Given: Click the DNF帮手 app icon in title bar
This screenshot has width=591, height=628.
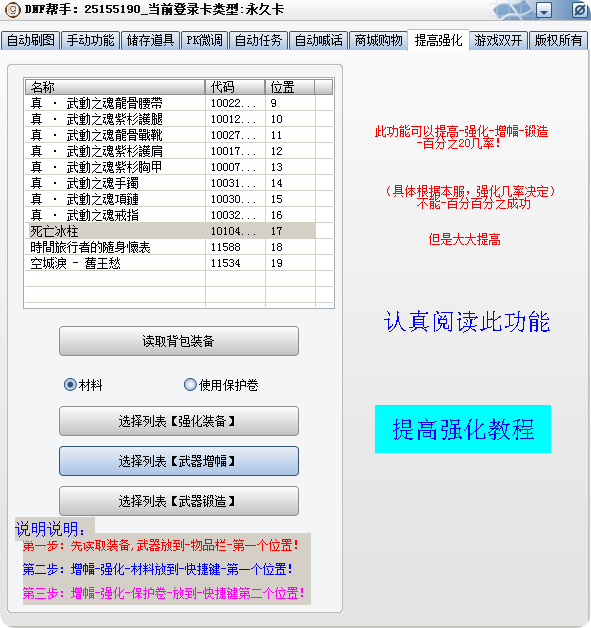Looking at the screenshot, I should click(x=12, y=10).
